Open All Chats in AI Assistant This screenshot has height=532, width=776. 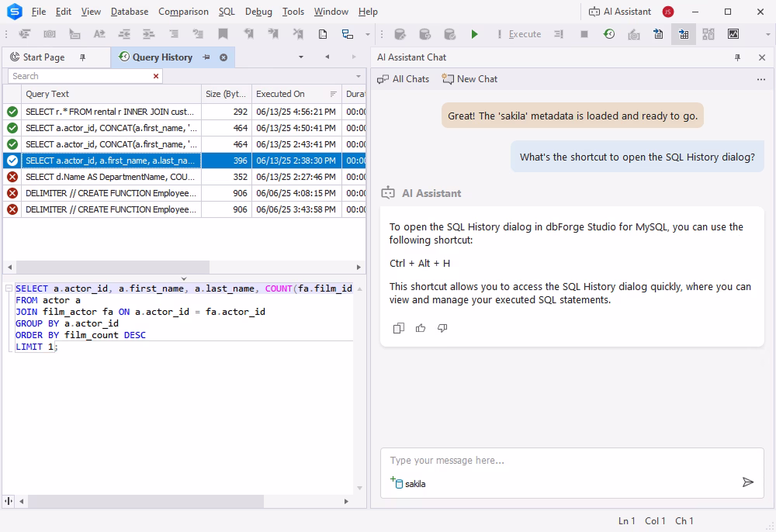pyautogui.click(x=403, y=79)
